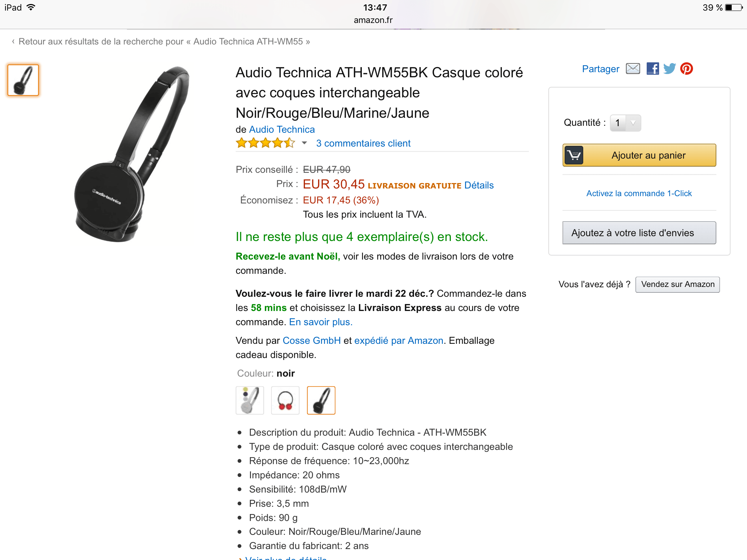The width and height of the screenshot is (747, 560).
Task: Click the Vendez sur Amazon button
Action: click(677, 284)
